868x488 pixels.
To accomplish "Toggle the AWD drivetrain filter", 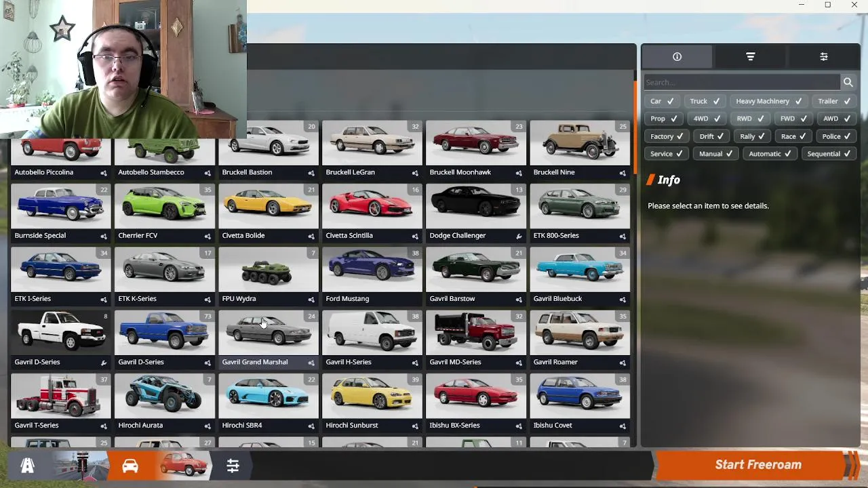I will [x=836, y=119].
